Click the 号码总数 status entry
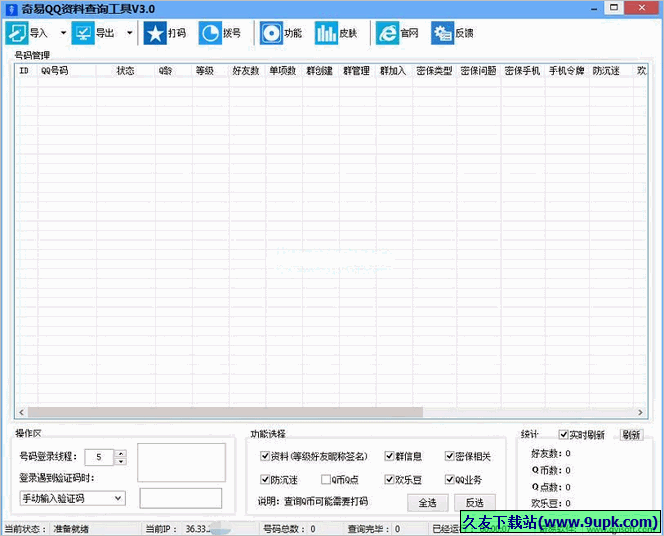 tap(289, 529)
